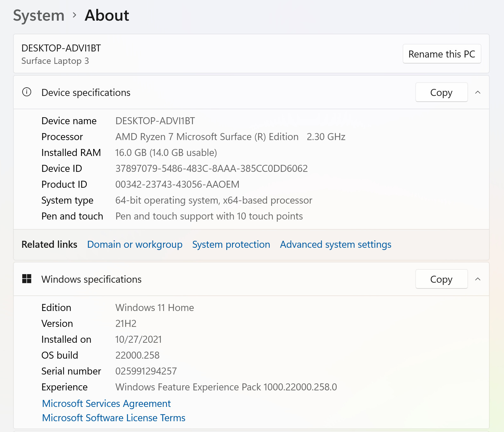This screenshot has height=432, width=504.
Task: Click the Edition label
Action: (x=56, y=308)
